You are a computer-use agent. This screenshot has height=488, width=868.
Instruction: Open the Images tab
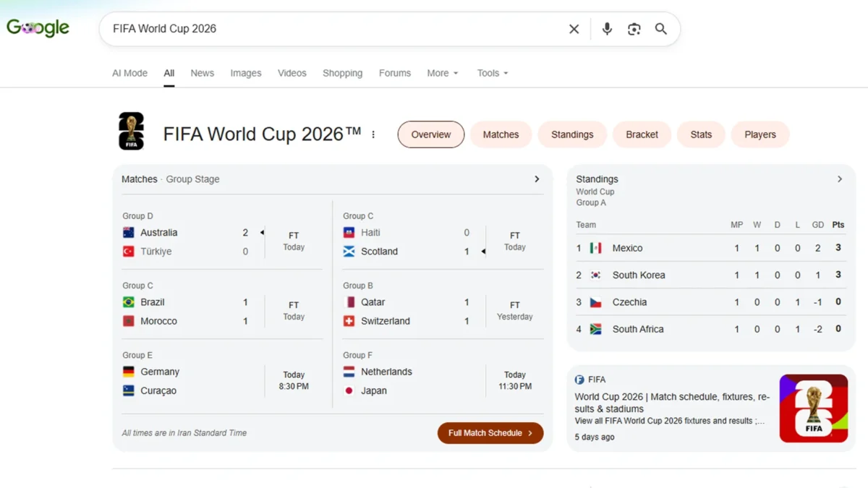(x=246, y=73)
